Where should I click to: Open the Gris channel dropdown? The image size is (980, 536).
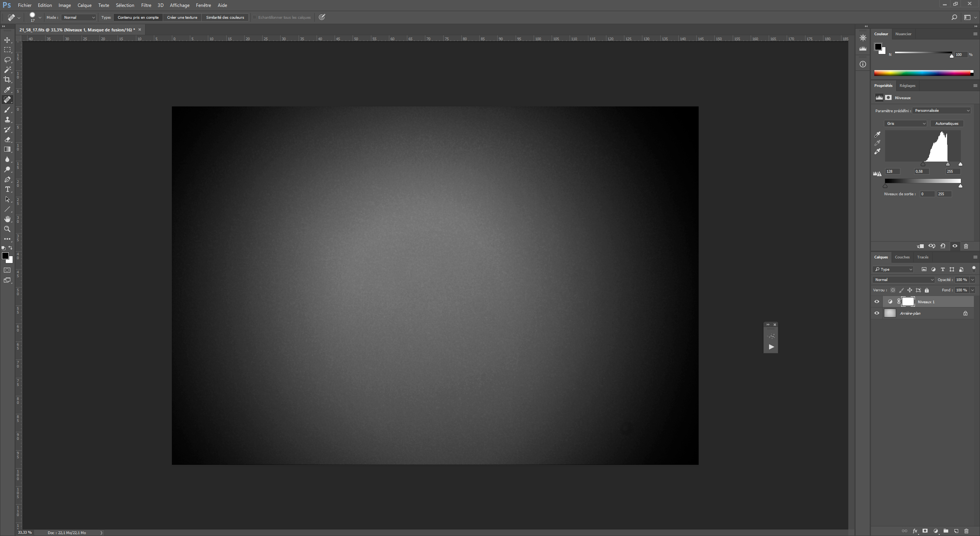(905, 124)
